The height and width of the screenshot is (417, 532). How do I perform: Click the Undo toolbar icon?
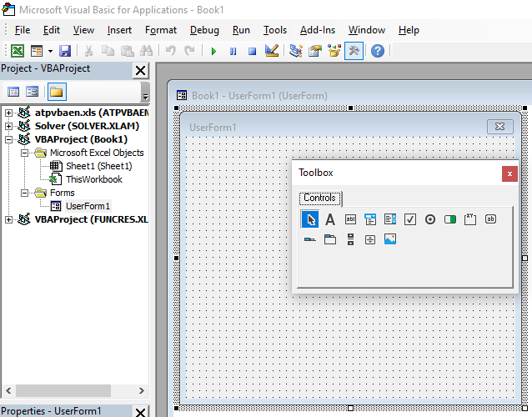coord(171,51)
